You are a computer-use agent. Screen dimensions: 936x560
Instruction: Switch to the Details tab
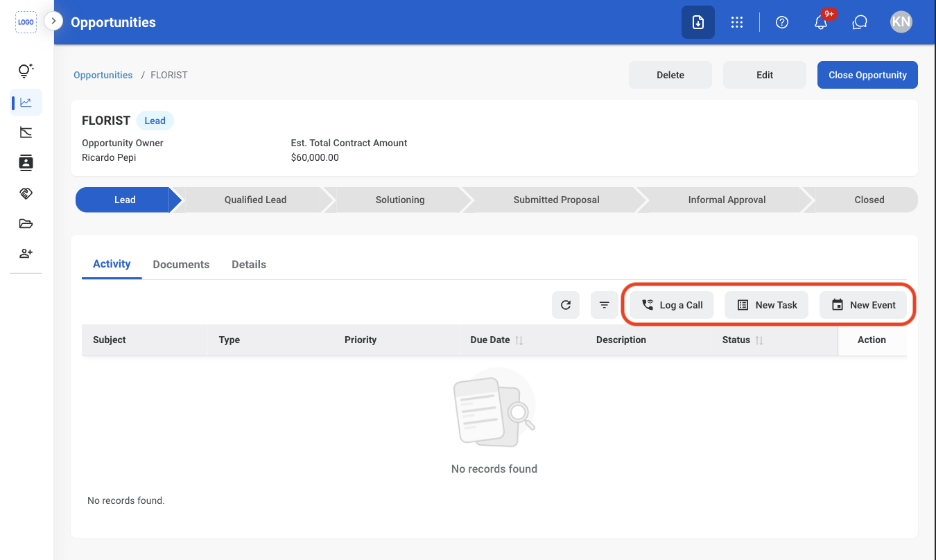click(x=249, y=265)
